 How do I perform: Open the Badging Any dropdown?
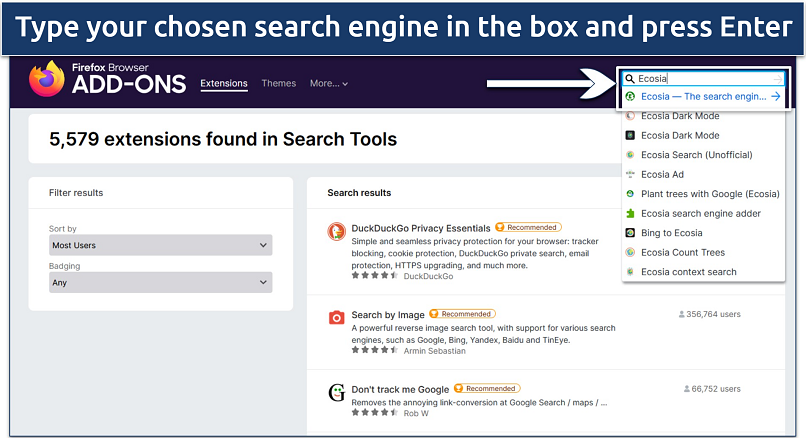[160, 282]
